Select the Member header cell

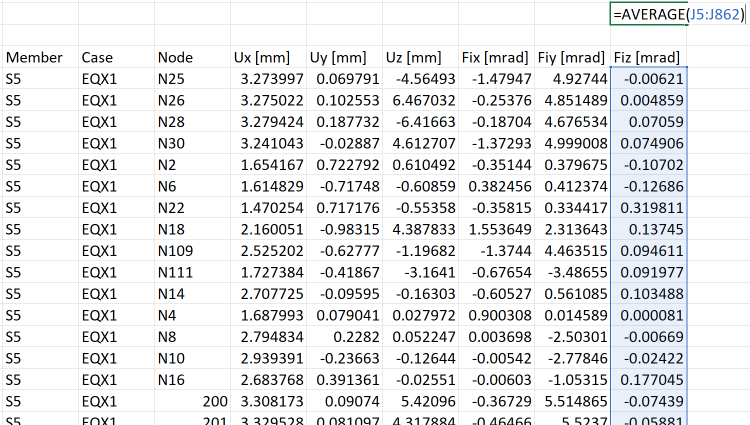(40, 57)
